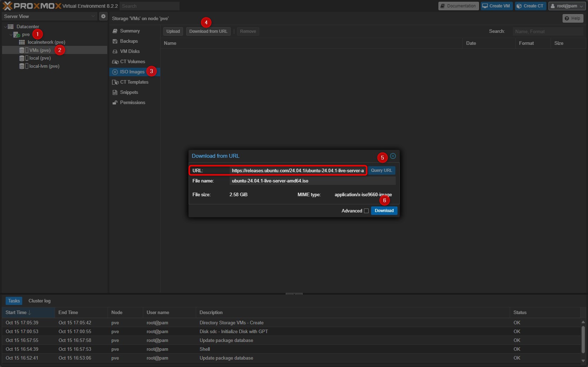Open the Permissions section
The height and width of the screenshot is (367, 588).
[132, 103]
